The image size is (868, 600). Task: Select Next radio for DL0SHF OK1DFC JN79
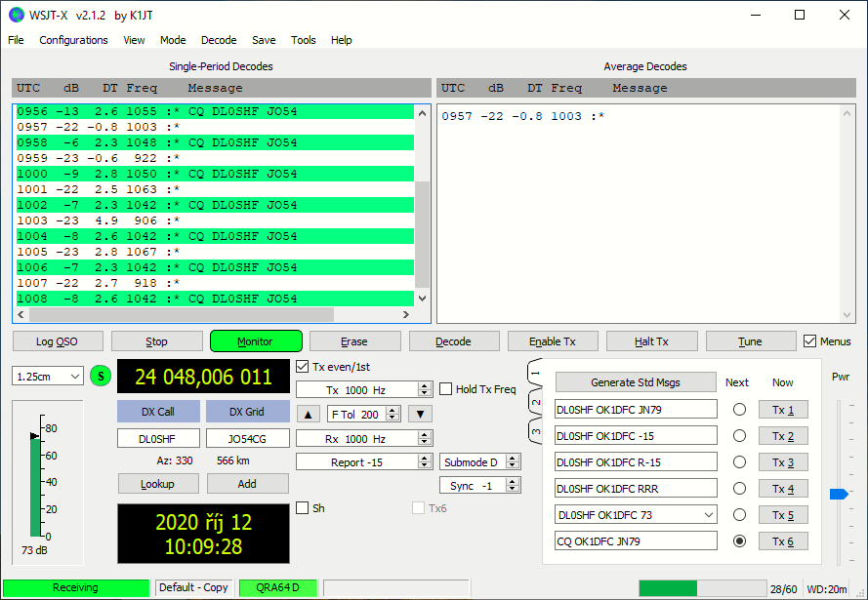(739, 410)
